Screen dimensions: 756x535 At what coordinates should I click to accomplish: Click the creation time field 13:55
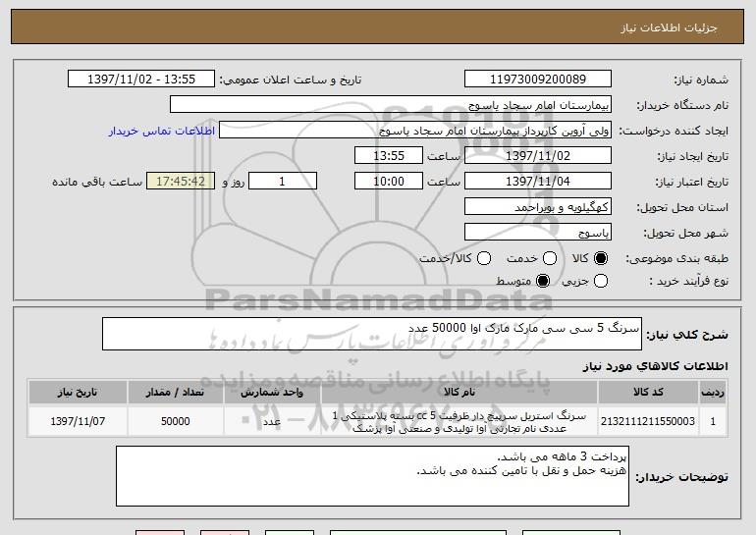389,156
